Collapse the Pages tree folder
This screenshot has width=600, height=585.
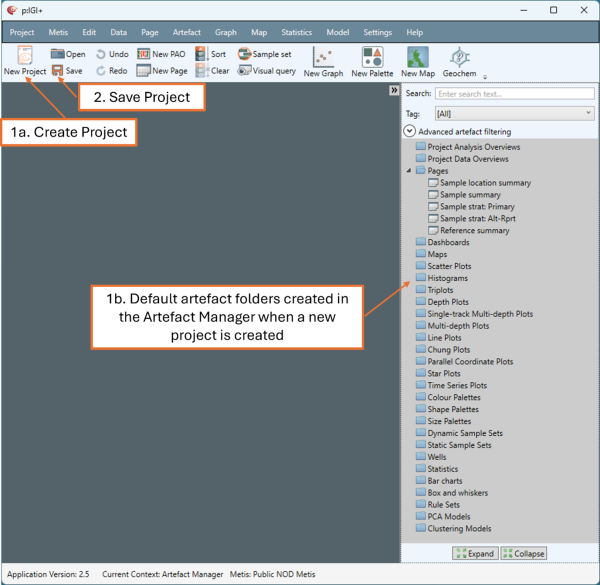pos(409,171)
